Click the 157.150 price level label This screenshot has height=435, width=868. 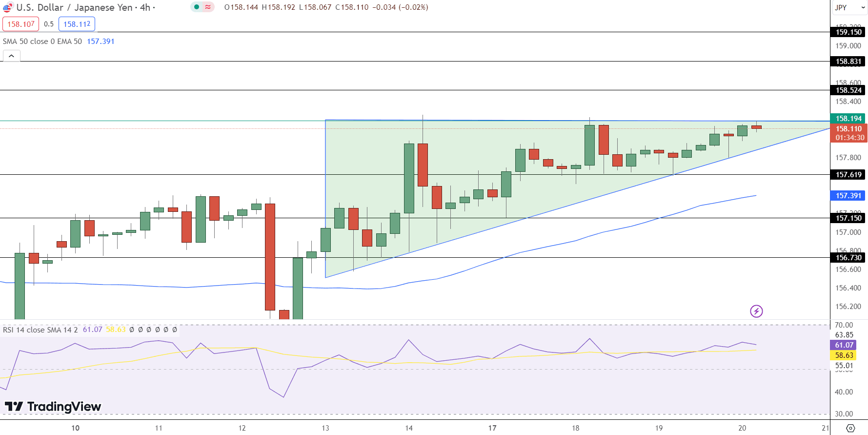(x=848, y=218)
